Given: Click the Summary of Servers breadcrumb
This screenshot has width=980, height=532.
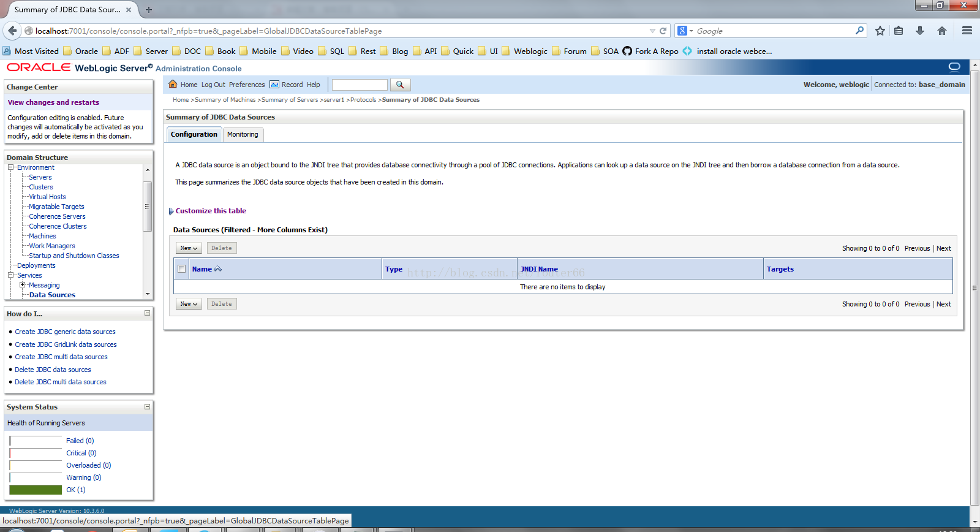Looking at the screenshot, I should (290, 100).
